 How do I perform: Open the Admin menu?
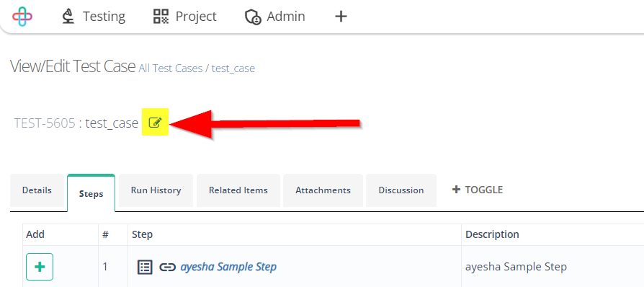tap(274, 17)
